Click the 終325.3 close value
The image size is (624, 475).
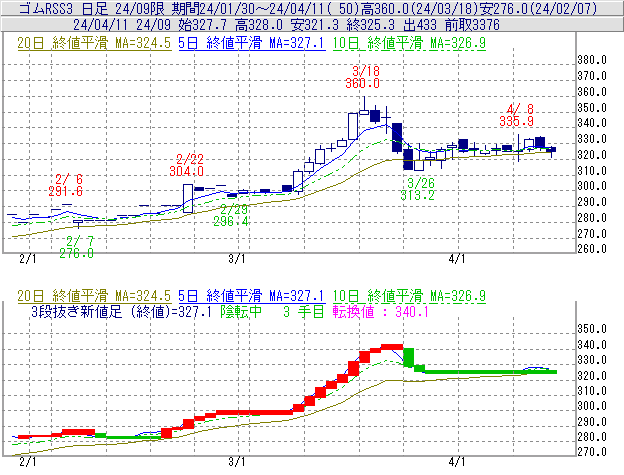371,25
